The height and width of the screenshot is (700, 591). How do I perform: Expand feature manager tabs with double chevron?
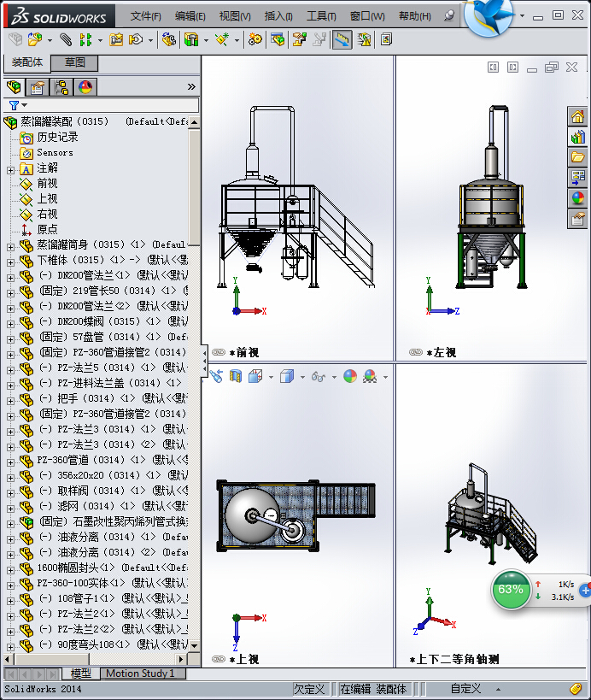pyautogui.click(x=191, y=86)
